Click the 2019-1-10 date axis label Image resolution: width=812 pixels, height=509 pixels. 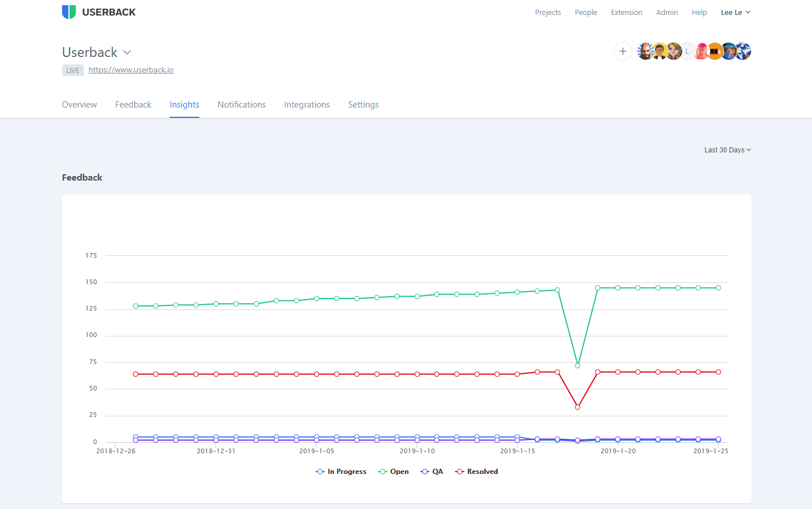pyautogui.click(x=417, y=451)
